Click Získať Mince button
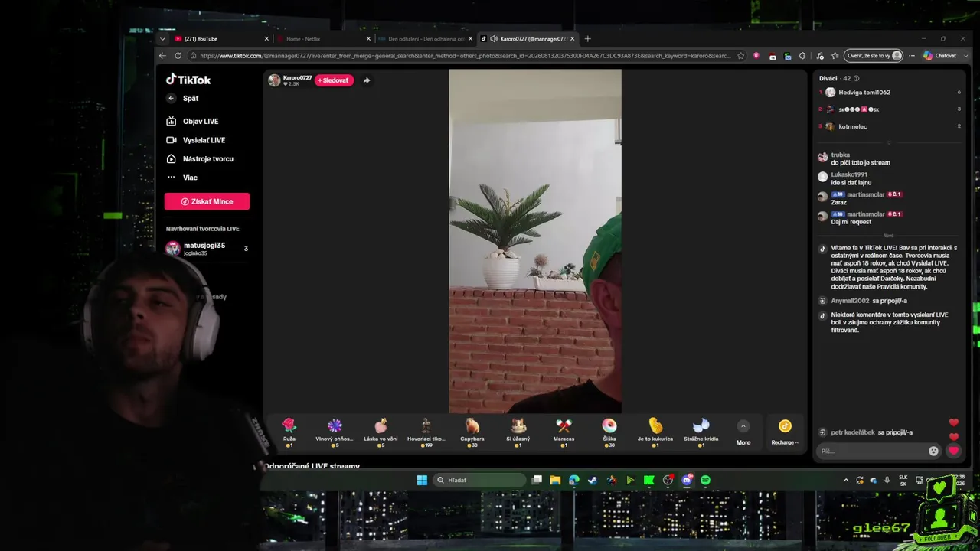 coord(207,201)
